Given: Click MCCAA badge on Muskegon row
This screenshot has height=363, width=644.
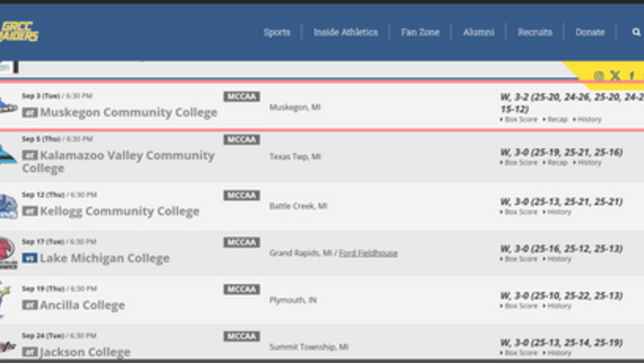Looking at the screenshot, I should click(x=241, y=97).
